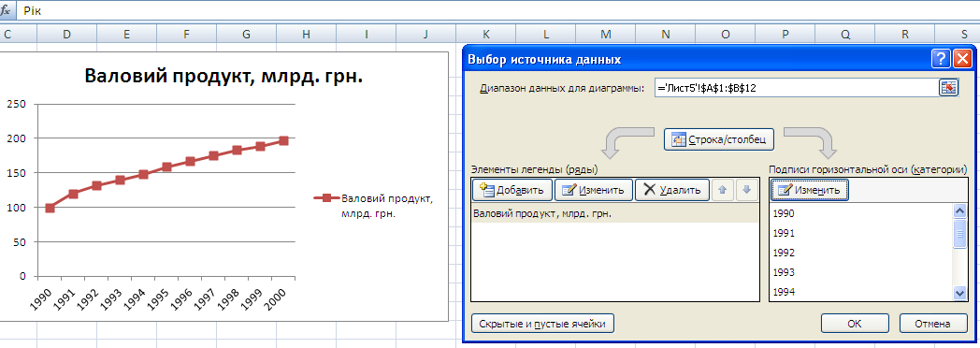This screenshot has height=348, width=980.
Task: Select column F header
Action: (x=186, y=35)
